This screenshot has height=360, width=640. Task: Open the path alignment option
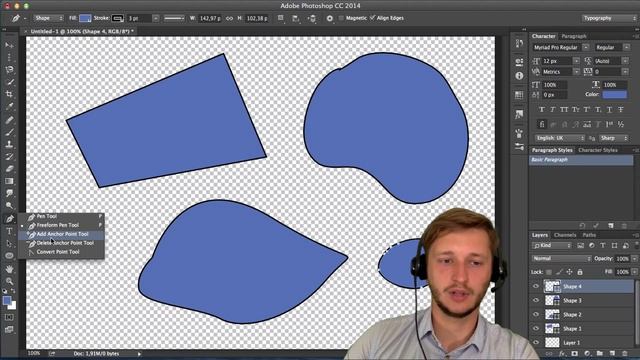pyautogui.click(x=296, y=18)
